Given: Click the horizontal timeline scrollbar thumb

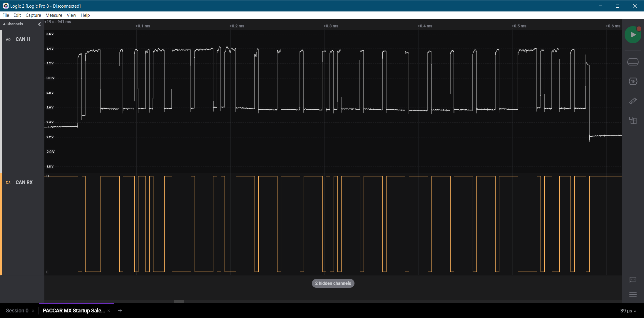Looking at the screenshot, I should pyautogui.click(x=179, y=302).
